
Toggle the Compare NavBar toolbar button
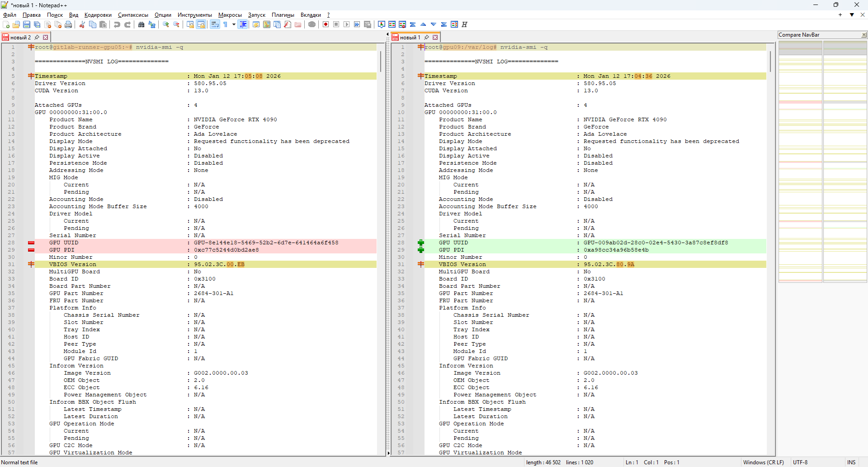[x=454, y=24]
